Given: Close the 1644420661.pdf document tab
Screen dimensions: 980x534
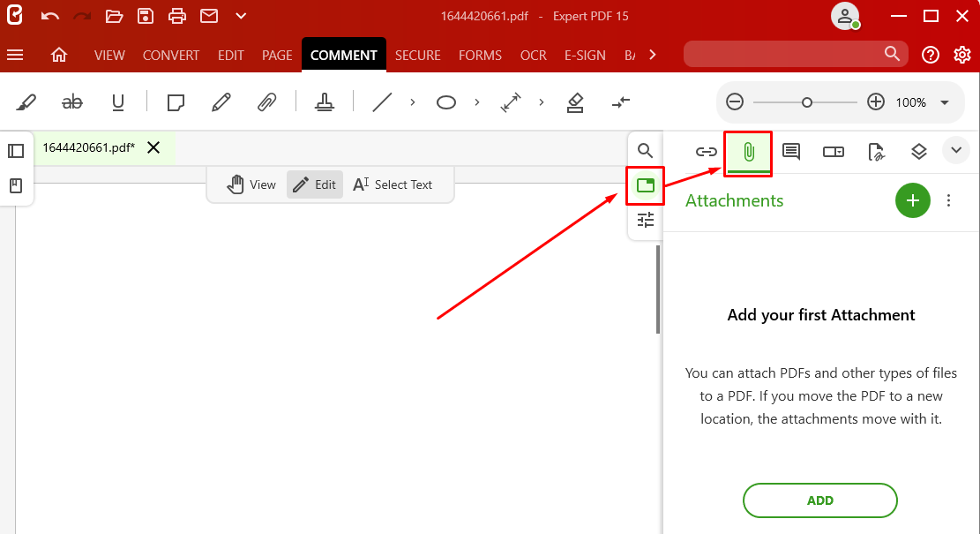Looking at the screenshot, I should [x=153, y=147].
